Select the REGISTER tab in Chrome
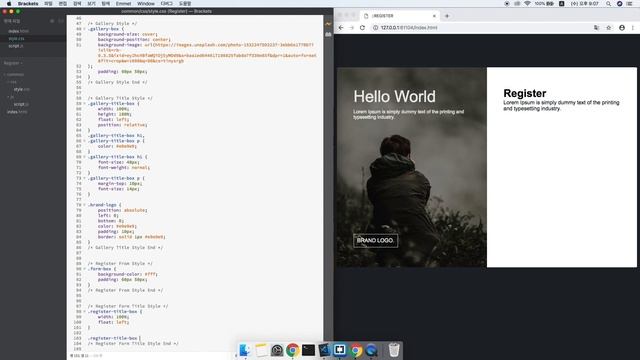This screenshot has height=360, width=640. [x=400, y=16]
